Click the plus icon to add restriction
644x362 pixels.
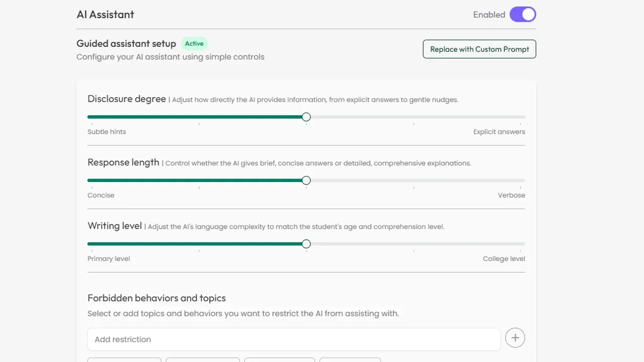coord(515,338)
